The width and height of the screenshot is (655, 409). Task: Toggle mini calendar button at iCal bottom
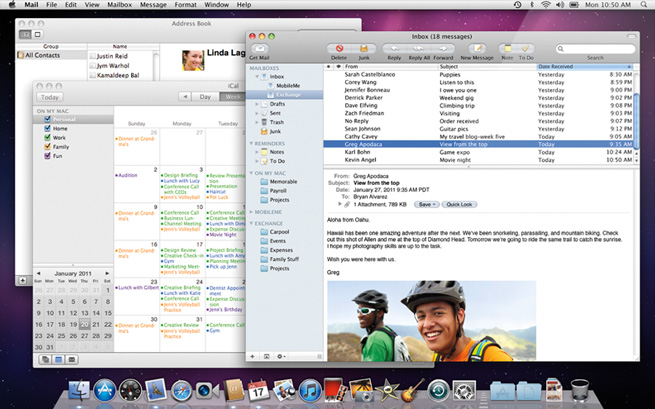58,359
